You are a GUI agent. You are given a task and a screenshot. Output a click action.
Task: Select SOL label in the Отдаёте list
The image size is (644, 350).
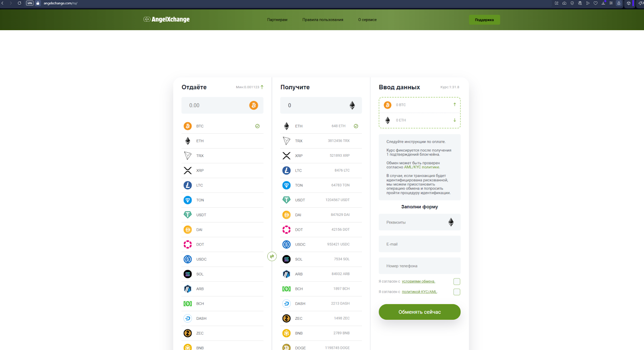click(200, 274)
